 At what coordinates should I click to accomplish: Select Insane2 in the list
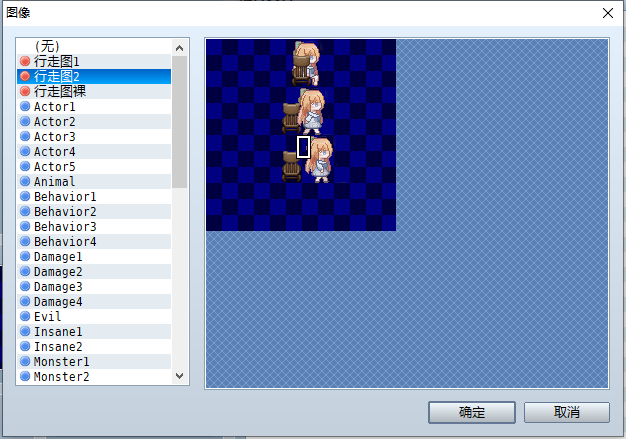pyautogui.click(x=94, y=346)
